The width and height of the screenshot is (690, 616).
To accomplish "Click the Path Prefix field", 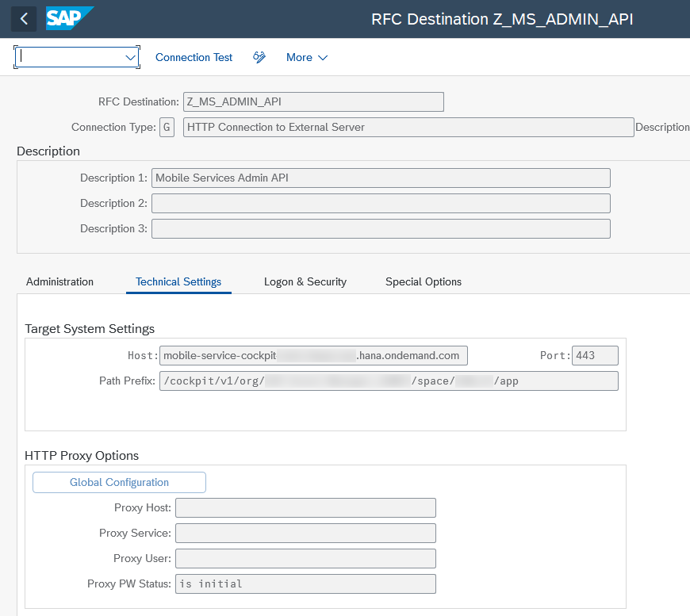I will click(x=389, y=381).
